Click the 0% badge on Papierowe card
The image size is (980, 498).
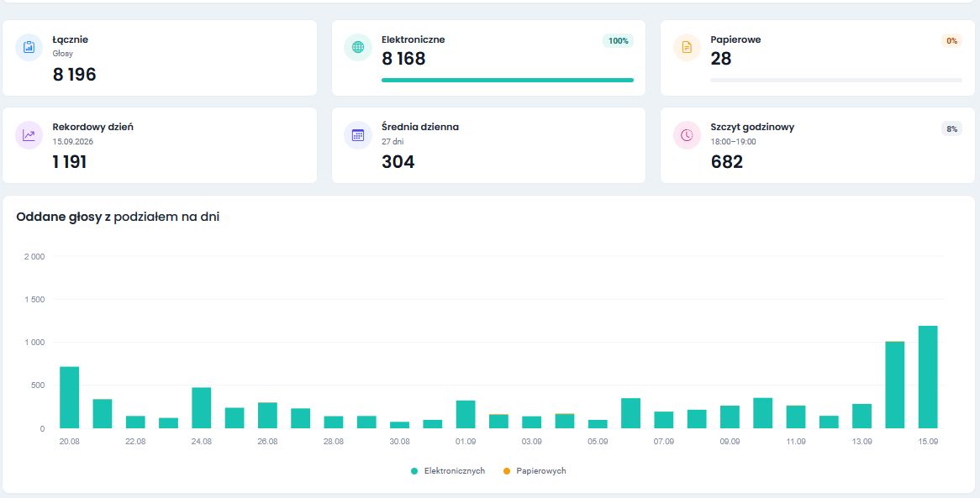pos(952,40)
